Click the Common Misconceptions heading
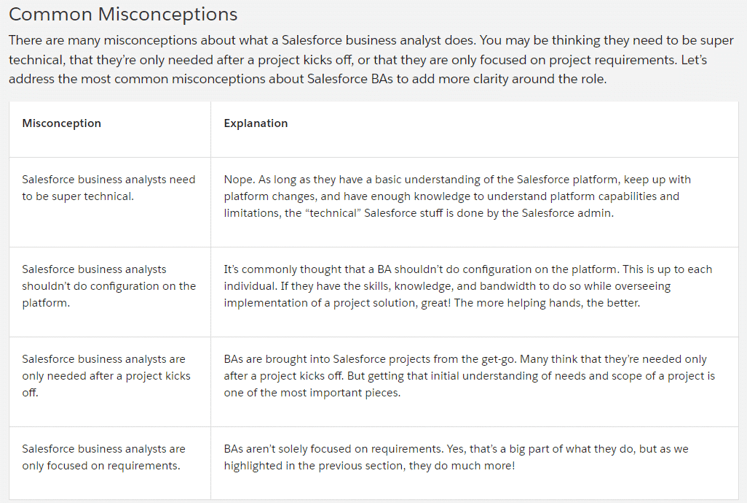This screenshot has height=503, width=747. (x=123, y=15)
